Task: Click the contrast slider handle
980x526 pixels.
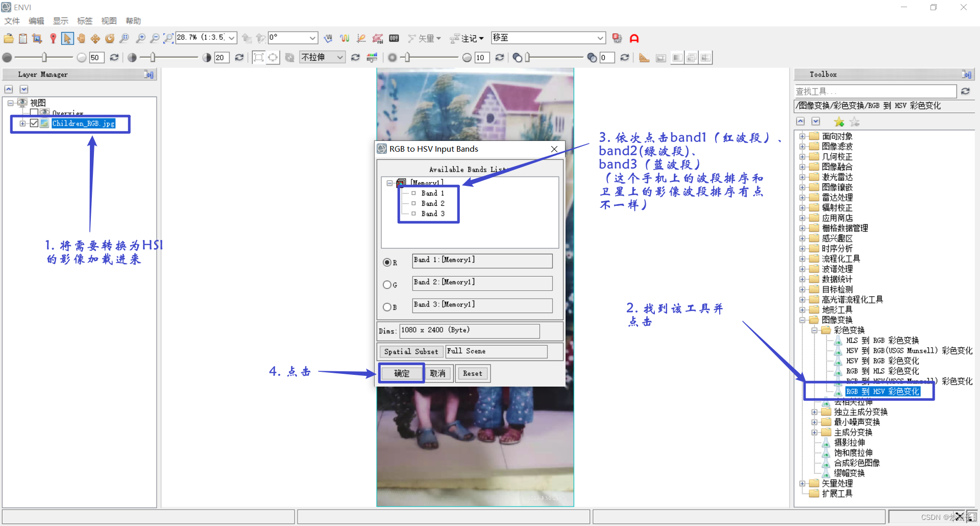Action: [x=153, y=58]
